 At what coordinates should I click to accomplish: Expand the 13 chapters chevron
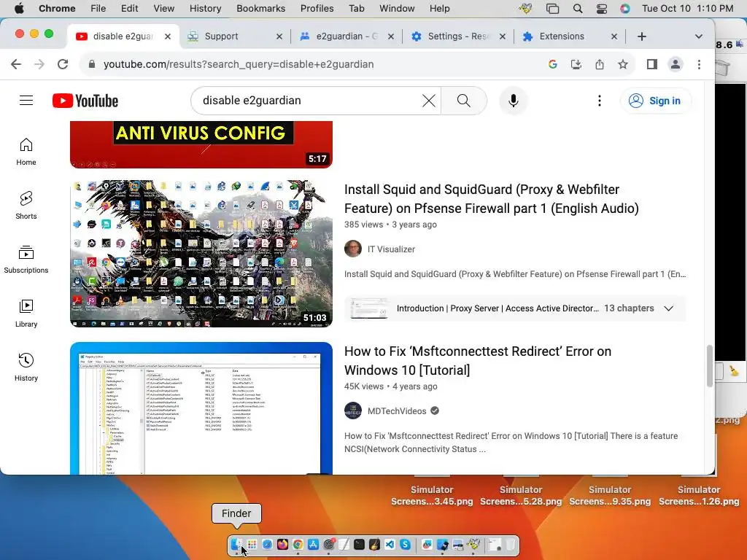668,308
